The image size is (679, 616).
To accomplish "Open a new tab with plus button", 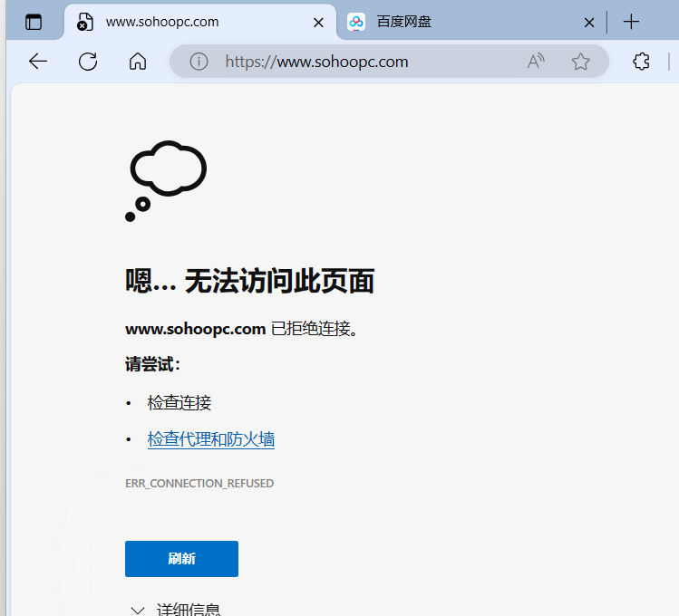I will 631,22.
